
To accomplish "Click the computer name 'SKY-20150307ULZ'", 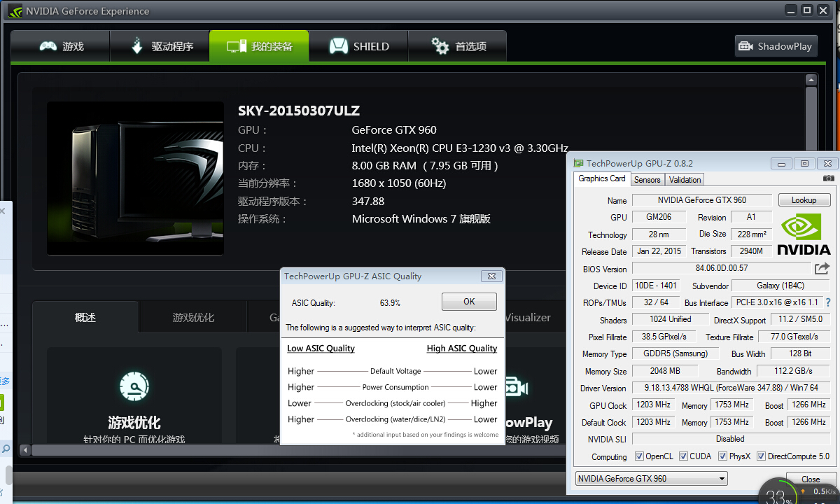I will pos(299,111).
